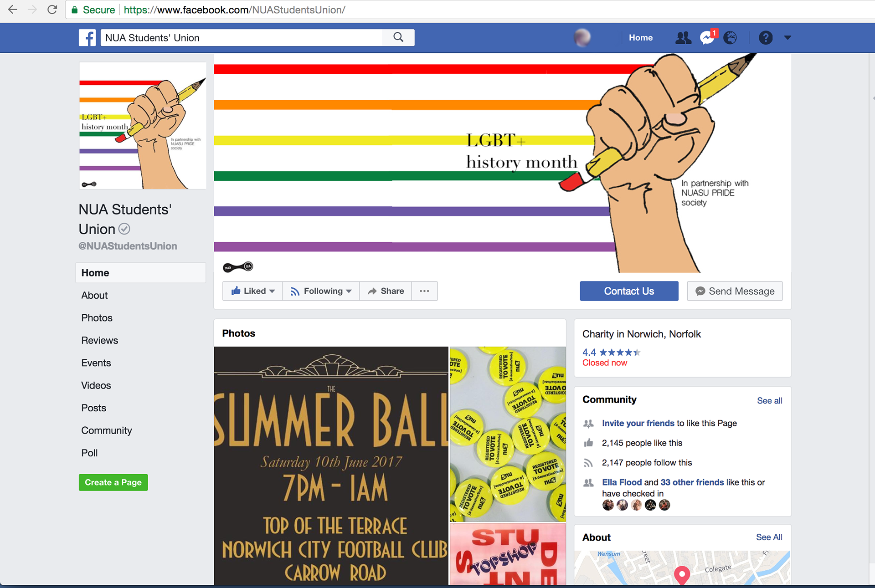This screenshot has height=588, width=875.
Task: Open the globe notifications icon
Action: point(730,38)
